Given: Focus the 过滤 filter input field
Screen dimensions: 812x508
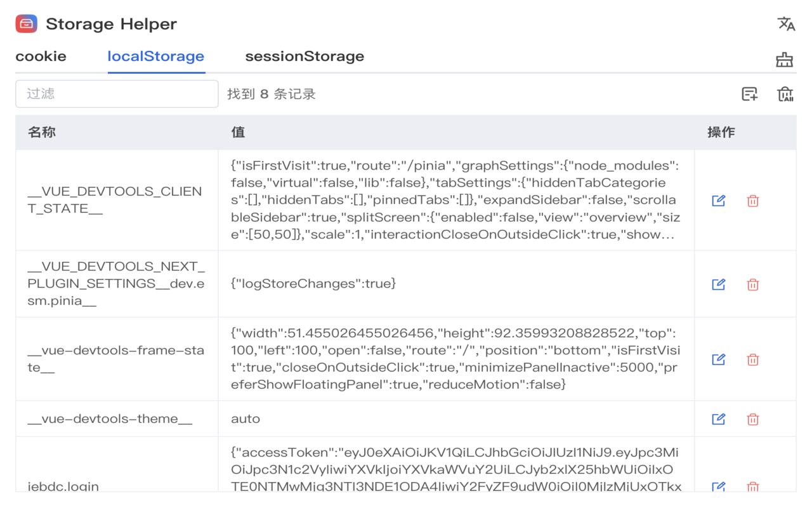Looking at the screenshot, I should pos(117,93).
